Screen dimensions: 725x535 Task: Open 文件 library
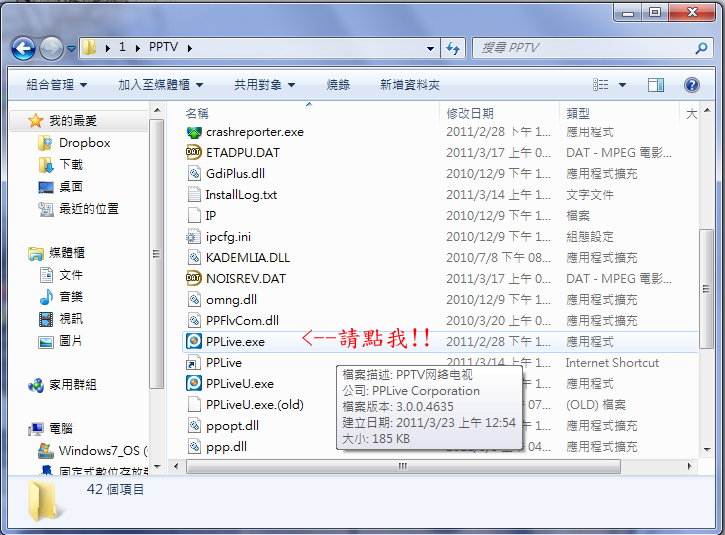pos(71,275)
